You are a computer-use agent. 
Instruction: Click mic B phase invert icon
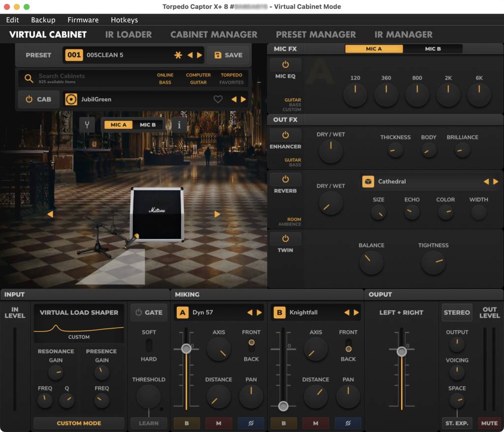tap(348, 423)
